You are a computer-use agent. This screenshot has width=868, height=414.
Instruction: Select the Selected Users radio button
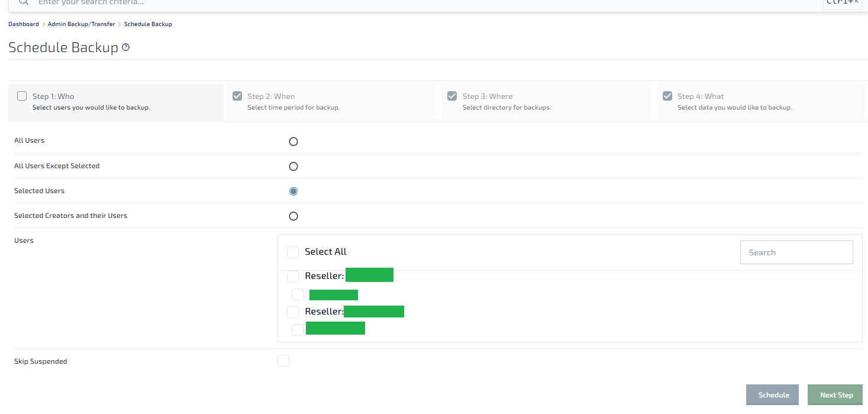(x=293, y=191)
